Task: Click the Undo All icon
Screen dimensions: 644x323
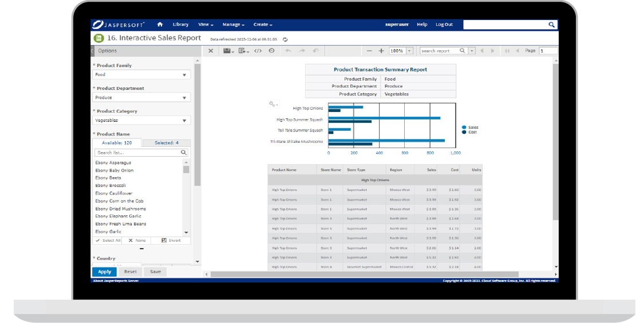Action: (x=315, y=51)
